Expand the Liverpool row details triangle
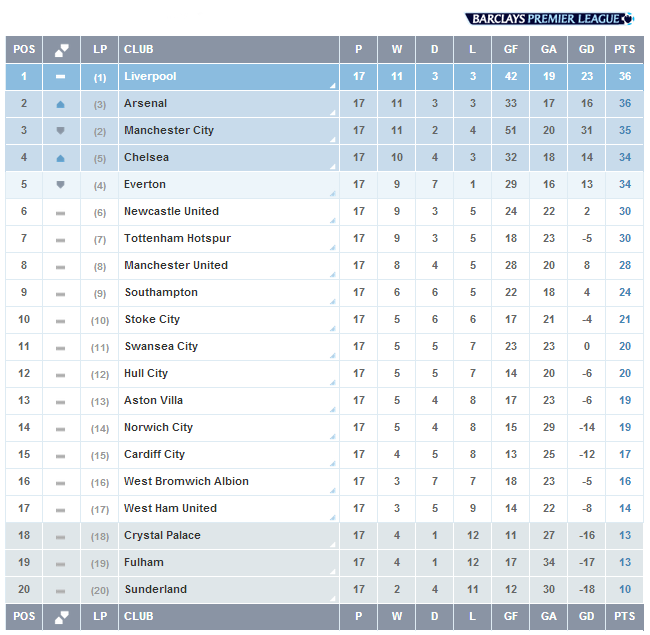 pos(332,86)
